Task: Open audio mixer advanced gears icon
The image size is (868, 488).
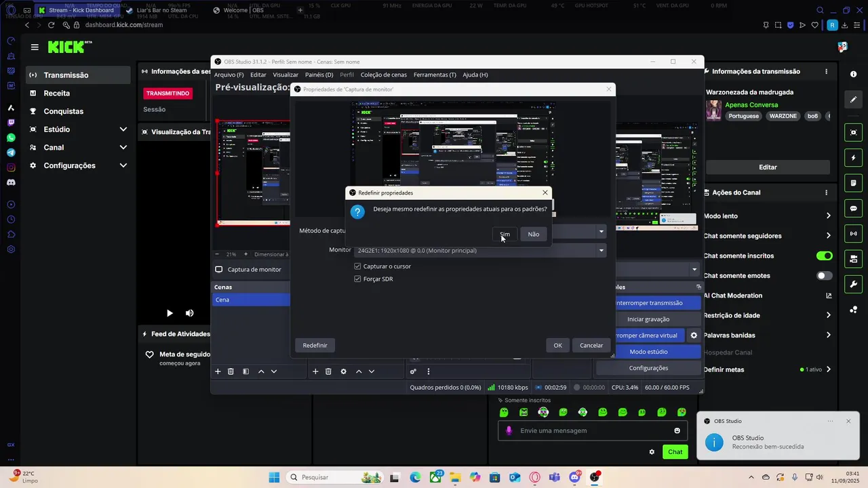Action: (x=413, y=371)
